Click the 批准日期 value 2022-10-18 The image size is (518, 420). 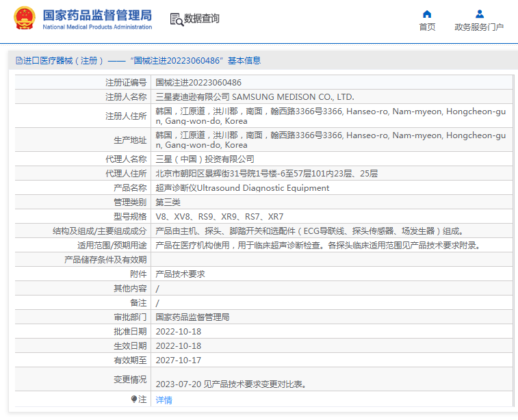click(179, 332)
